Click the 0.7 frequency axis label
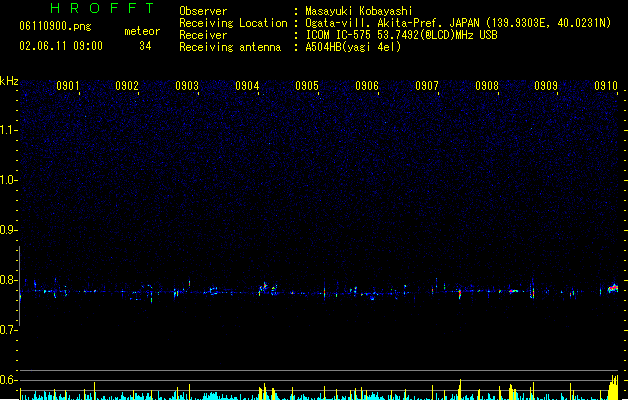Screen dimensions: 629x400 [8, 330]
